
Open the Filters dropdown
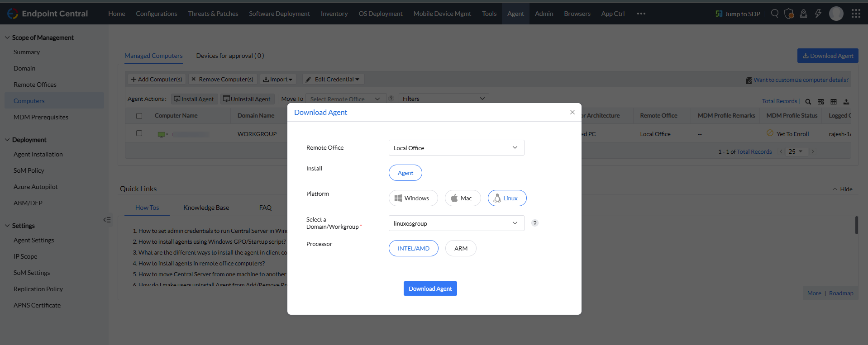click(444, 99)
